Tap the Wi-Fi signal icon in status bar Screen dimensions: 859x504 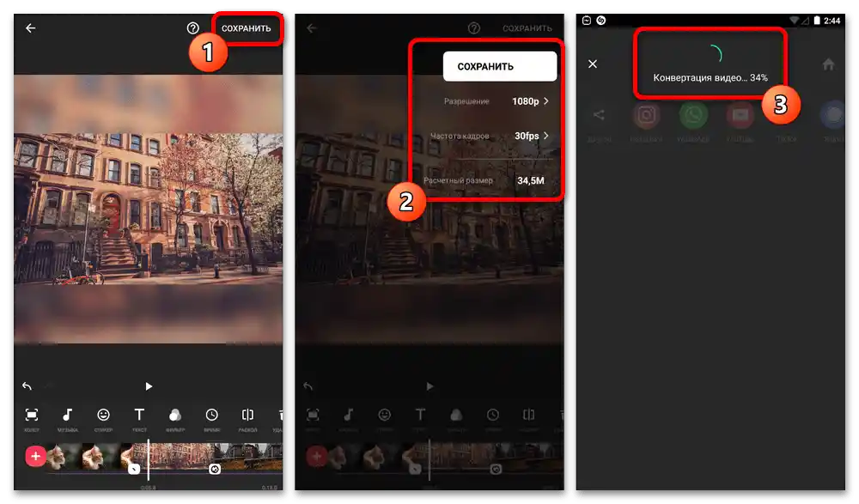pos(794,21)
